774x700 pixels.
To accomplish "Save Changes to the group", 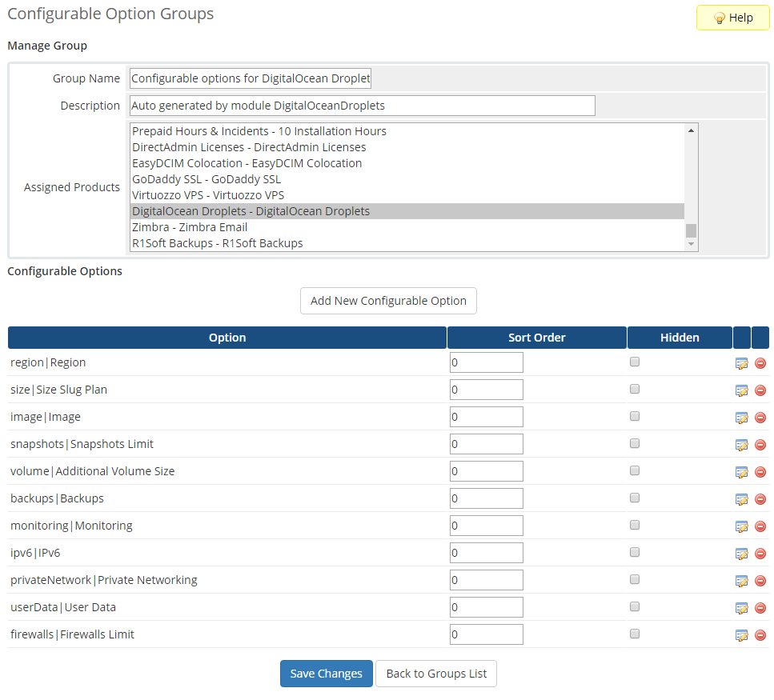I will click(327, 674).
